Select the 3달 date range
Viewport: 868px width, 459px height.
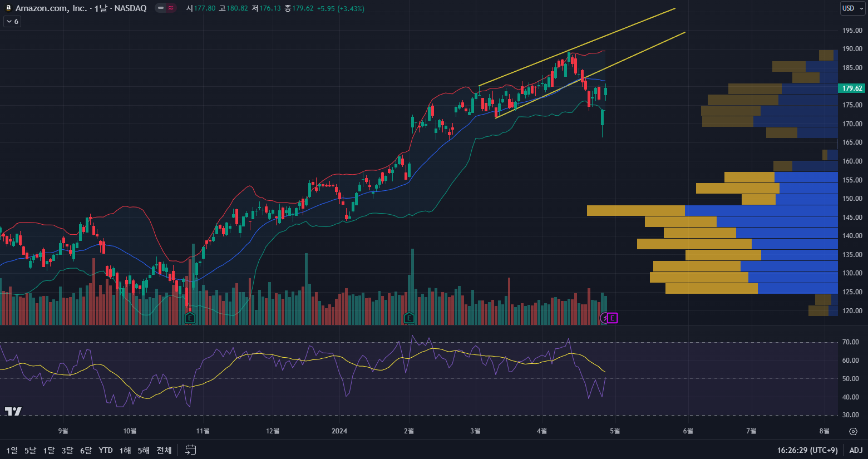point(67,450)
